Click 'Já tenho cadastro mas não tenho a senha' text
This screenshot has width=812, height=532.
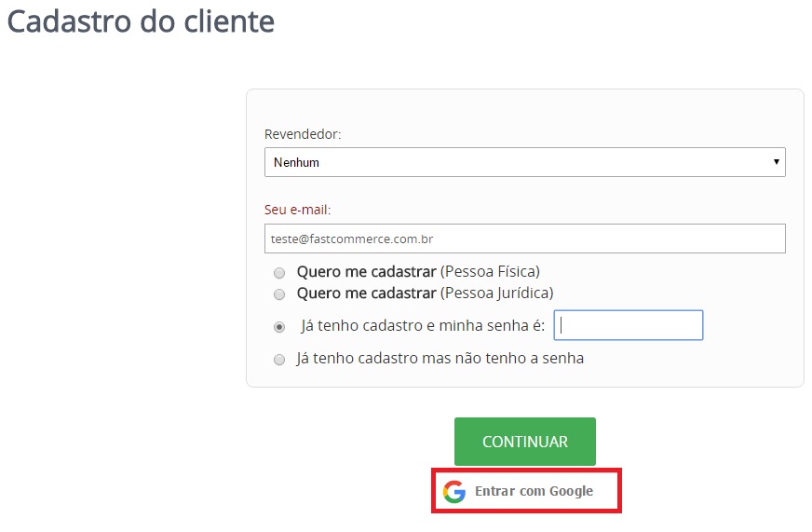[440, 358]
